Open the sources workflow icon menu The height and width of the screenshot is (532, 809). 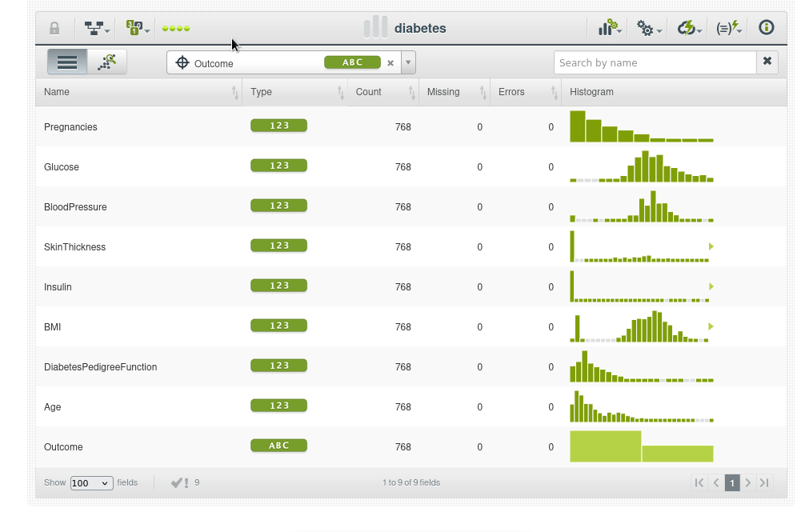pyautogui.click(x=98, y=29)
